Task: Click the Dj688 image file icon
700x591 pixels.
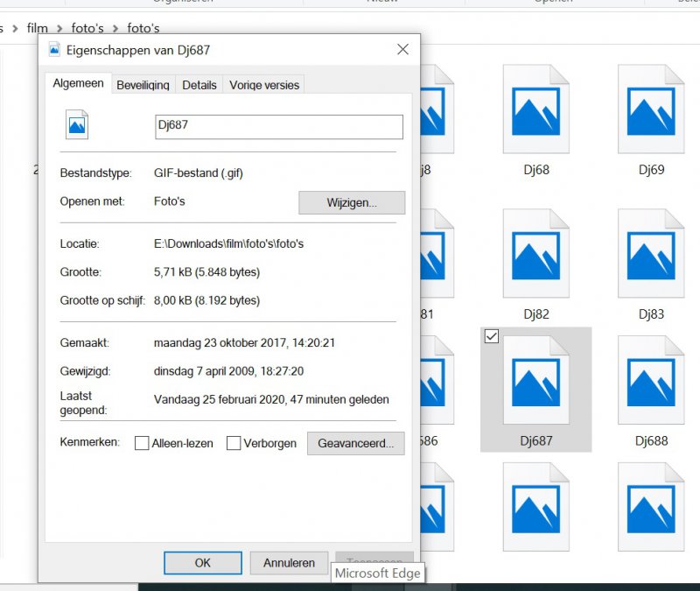Action: pyautogui.click(x=651, y=381)
